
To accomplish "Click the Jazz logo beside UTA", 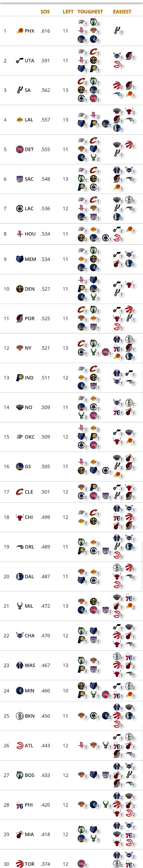I will click(20, 61).
